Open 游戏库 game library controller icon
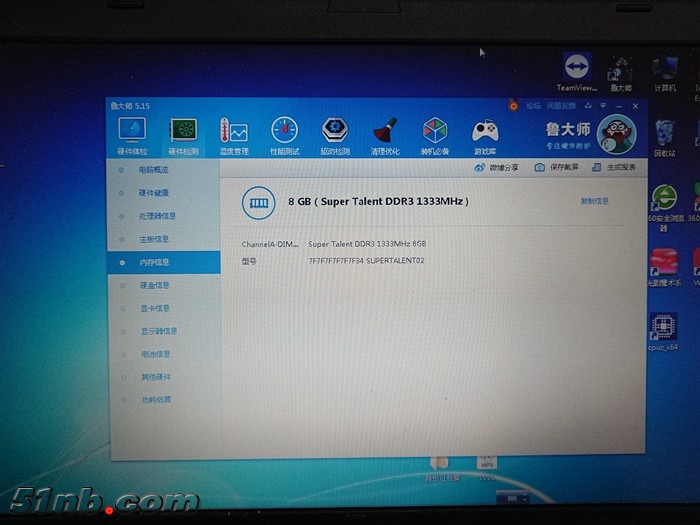The height and width of the screenshot is (525, 700). [x=485, y=133]
